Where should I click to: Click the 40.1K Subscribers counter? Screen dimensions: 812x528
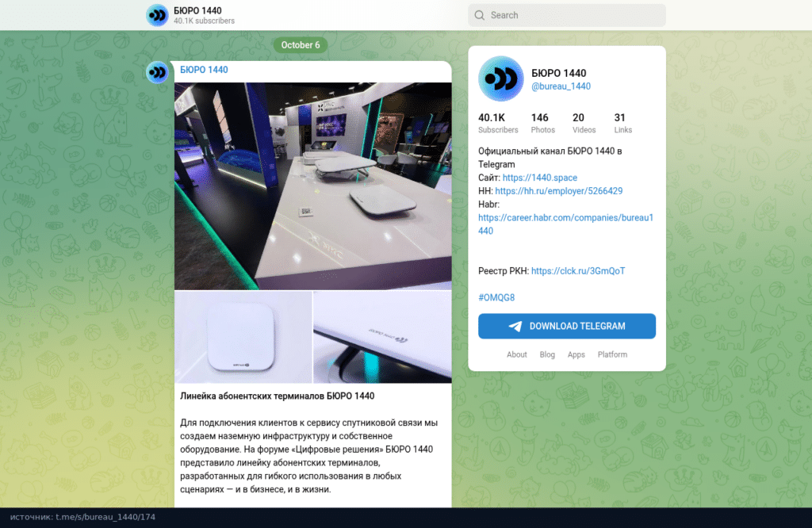pyautogui.click(x=498, y=123)
